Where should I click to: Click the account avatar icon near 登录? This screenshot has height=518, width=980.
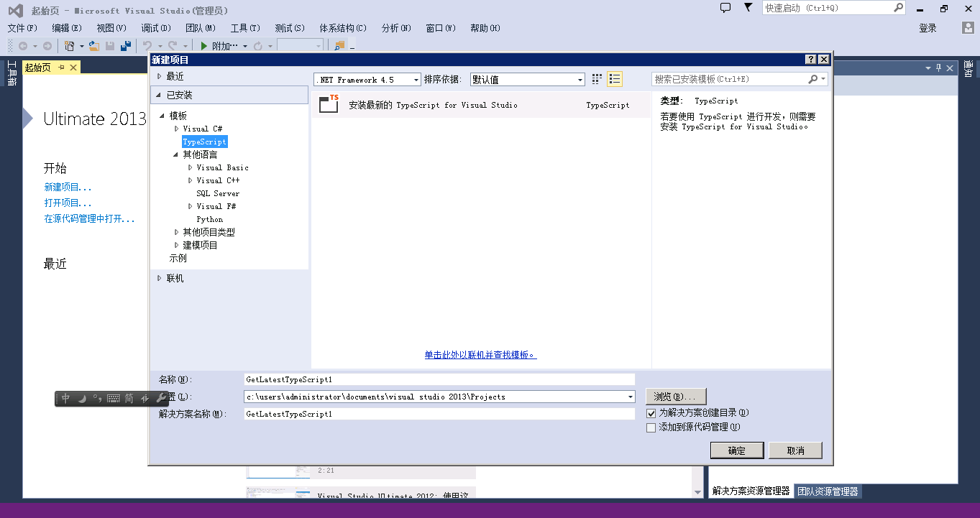pyautogui.click(x=968, y=27)
